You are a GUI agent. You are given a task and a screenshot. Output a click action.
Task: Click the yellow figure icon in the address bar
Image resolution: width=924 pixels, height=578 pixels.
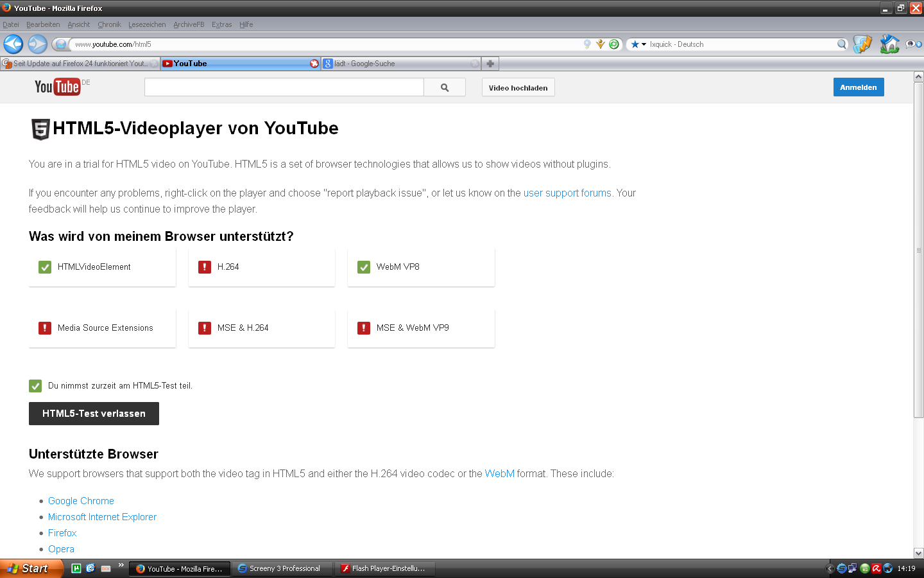(601, 44)
